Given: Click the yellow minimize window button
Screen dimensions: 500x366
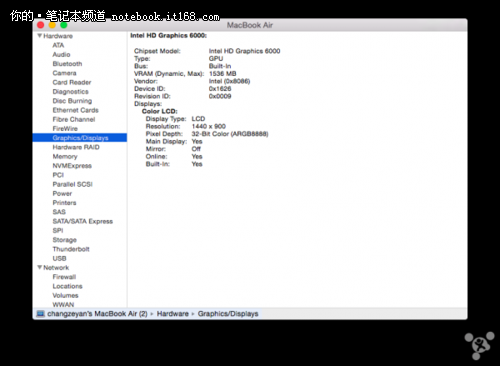Looking at the screenshot, I should [x=52, y=25].
